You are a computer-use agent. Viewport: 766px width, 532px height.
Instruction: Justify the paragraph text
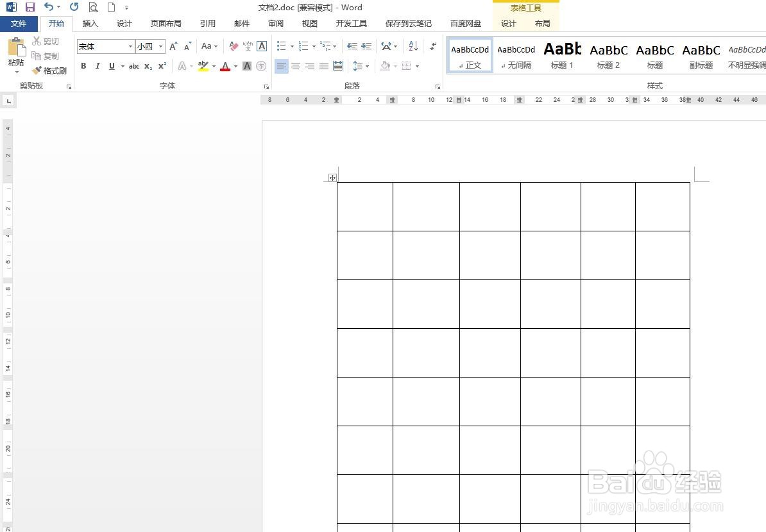(x=324, y=66)
